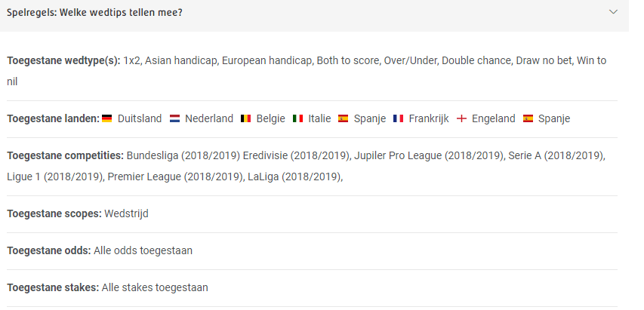The height and width of the screenshot is (310, 644).
Task: Click the England flag icon
Action: tap(461, 118)
